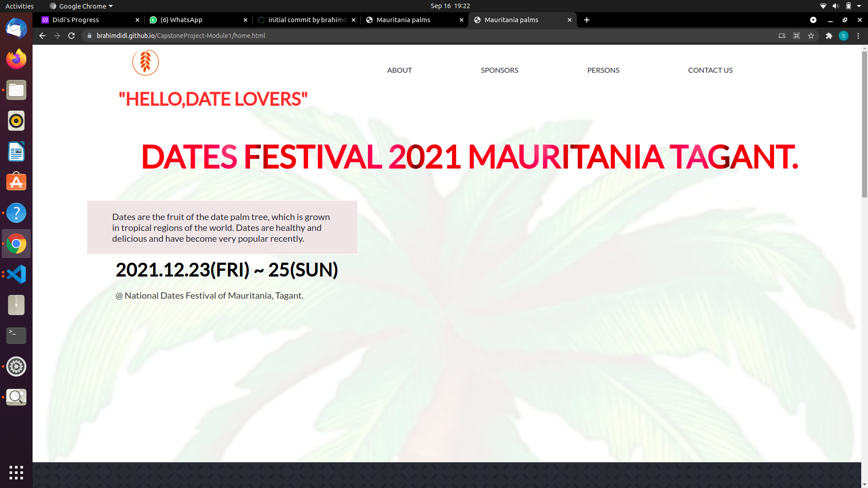Viewport: 868px width, 488px height.
Task: Click the battery status icon
Action: (x=849, y=6)
